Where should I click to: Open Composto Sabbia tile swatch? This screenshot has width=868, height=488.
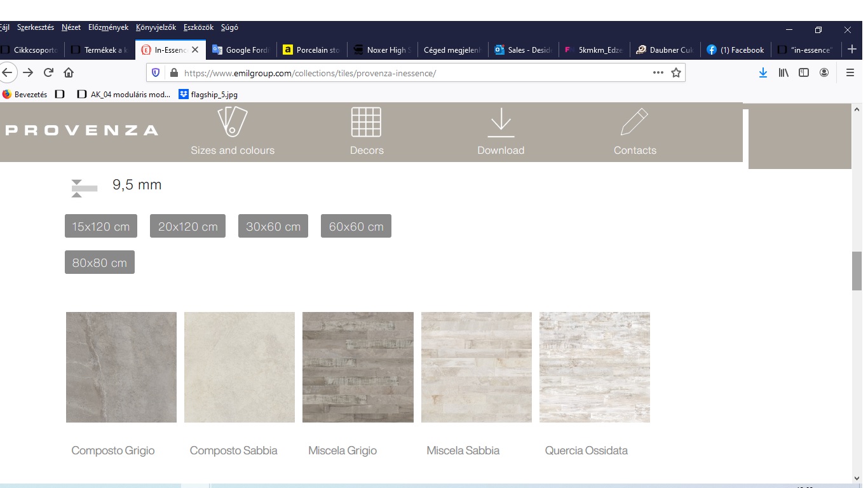240,367
